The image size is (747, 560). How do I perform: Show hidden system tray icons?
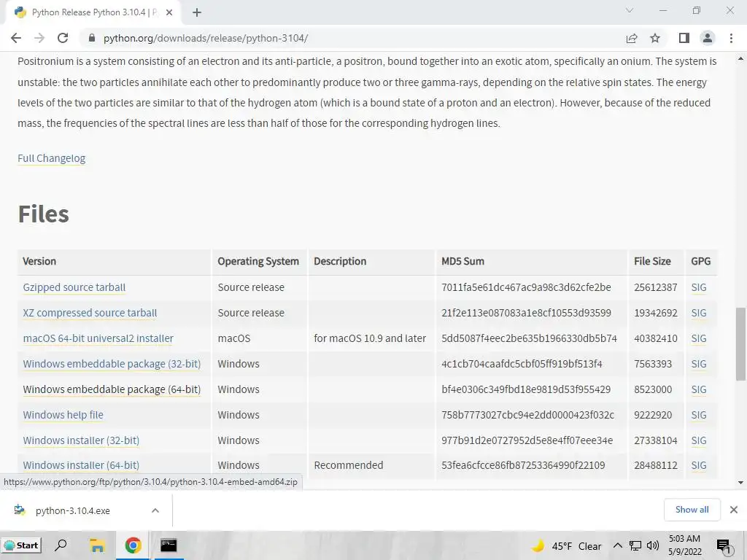coord(617,545)
